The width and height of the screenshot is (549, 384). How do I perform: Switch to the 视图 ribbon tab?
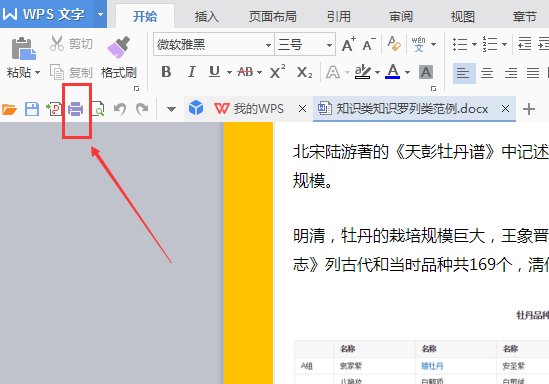463,16
